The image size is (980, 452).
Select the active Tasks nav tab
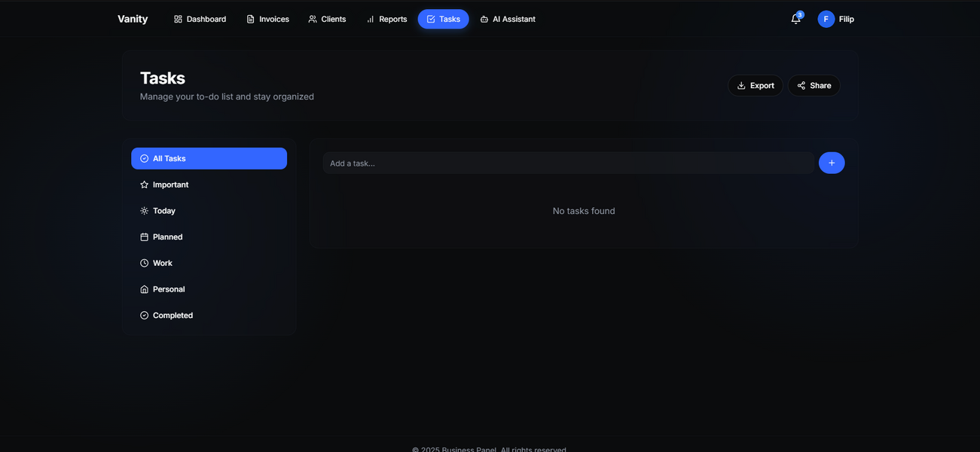(x=443, y=20)
